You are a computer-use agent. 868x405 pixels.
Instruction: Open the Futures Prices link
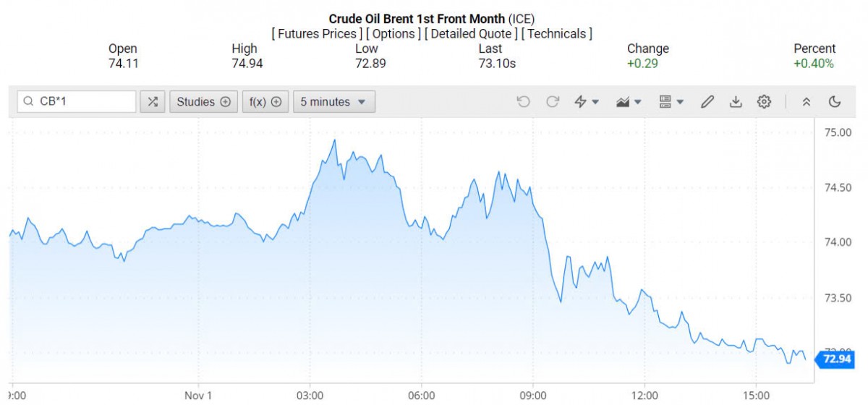[x=317, y=33]
